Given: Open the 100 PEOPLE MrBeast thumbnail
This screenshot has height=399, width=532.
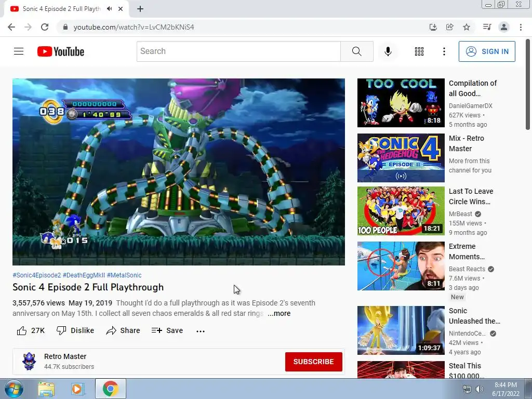Looking at the screenshot, I should coord(401,211).
